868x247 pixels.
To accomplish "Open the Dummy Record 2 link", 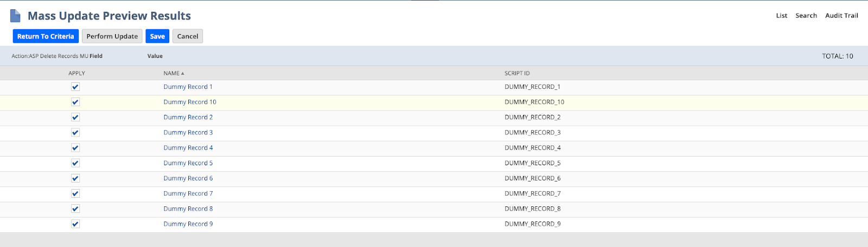I will click(188, 117).
